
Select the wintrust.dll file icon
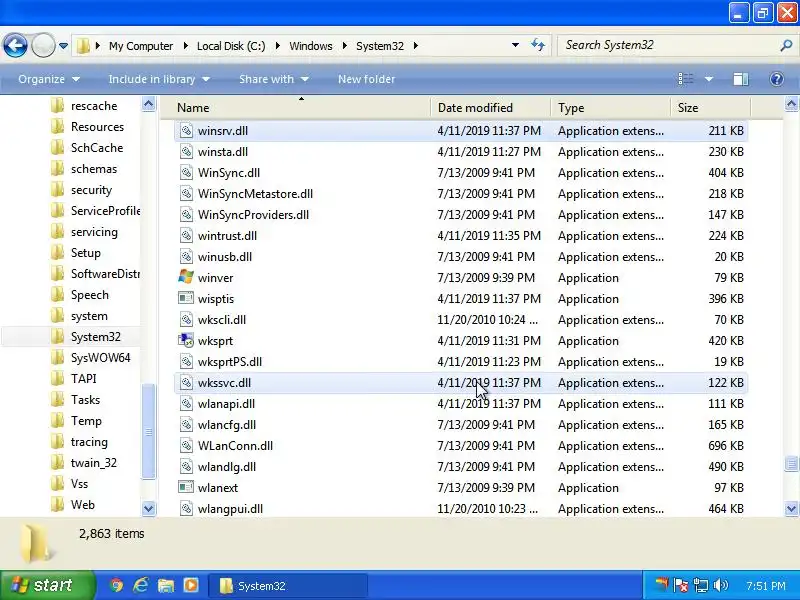(186, 236)
